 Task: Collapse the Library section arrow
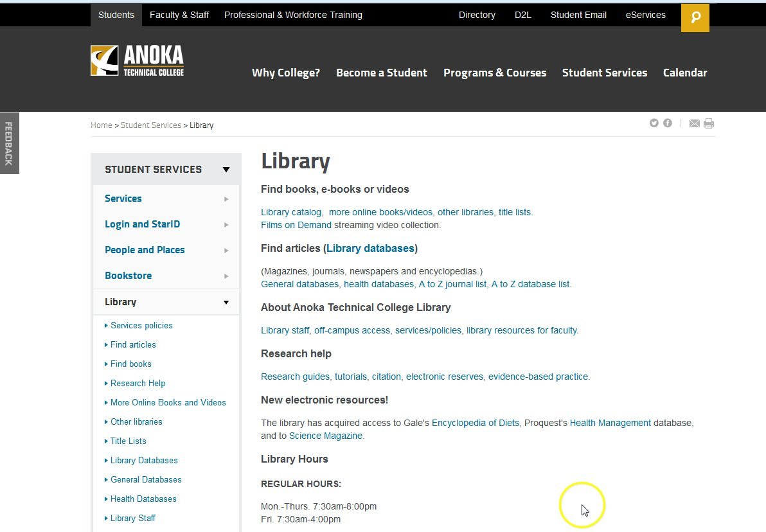coord(226,301)
